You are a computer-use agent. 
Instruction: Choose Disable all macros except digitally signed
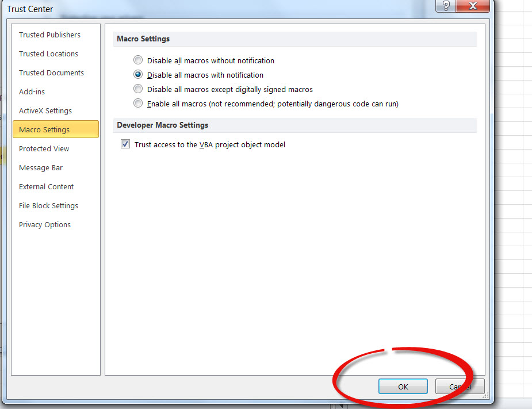pyautogui.click(x=138, y=89)
